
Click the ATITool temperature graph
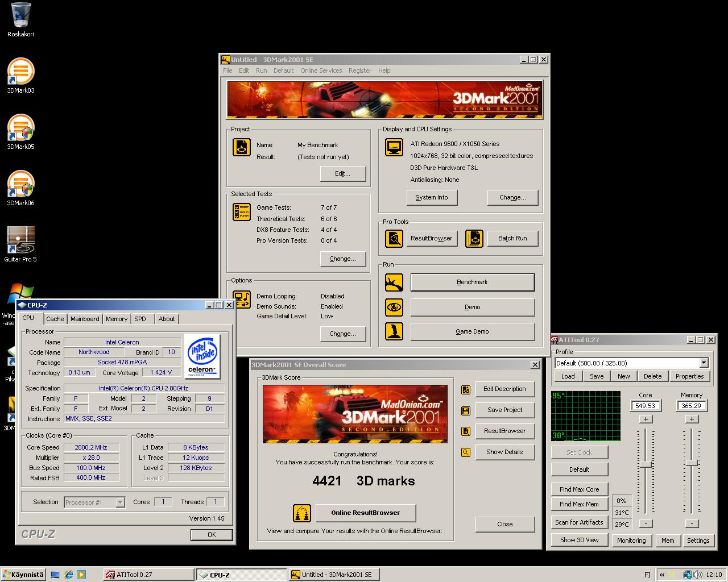585,416
